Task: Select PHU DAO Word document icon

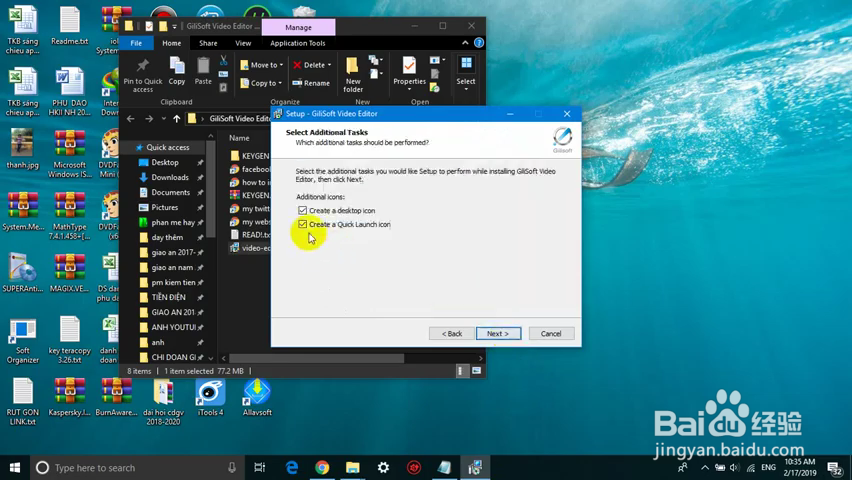Action: coord(70,92)
